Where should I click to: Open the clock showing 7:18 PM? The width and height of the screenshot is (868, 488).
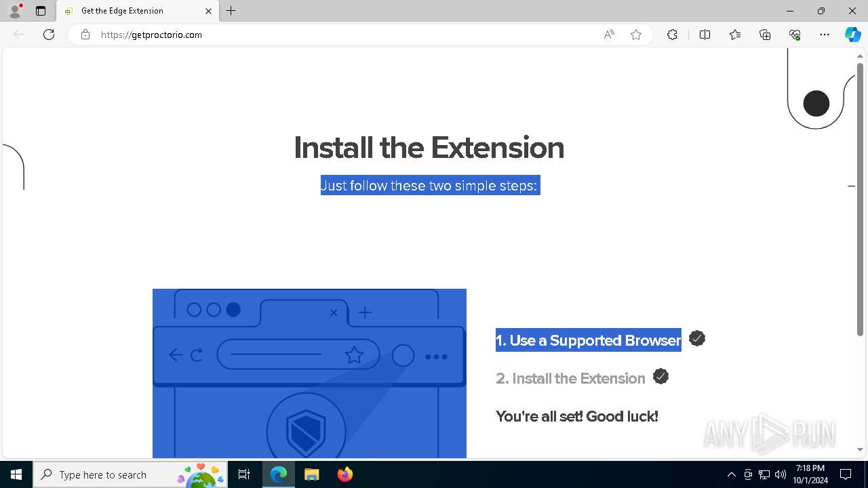(811, 474)
